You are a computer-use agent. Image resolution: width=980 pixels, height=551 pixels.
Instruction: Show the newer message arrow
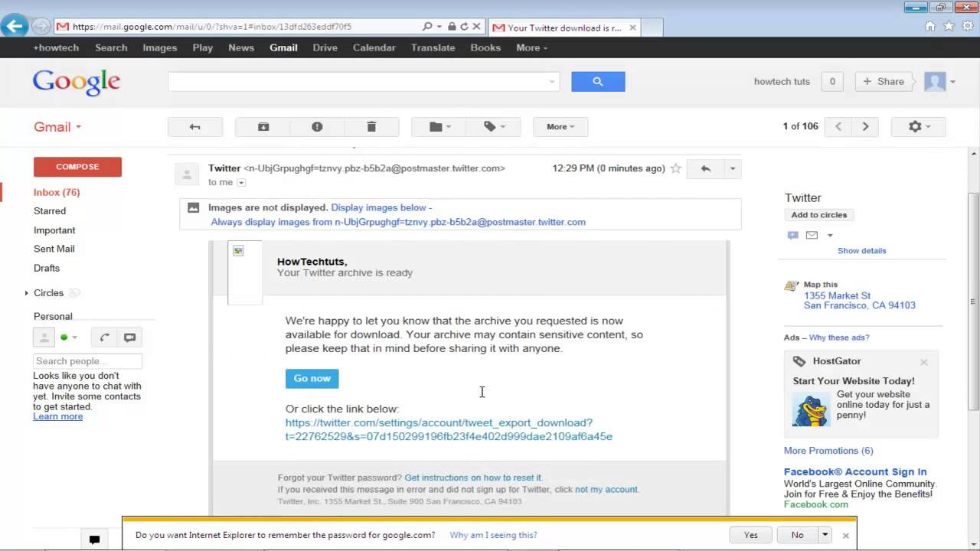click(838, 127)
